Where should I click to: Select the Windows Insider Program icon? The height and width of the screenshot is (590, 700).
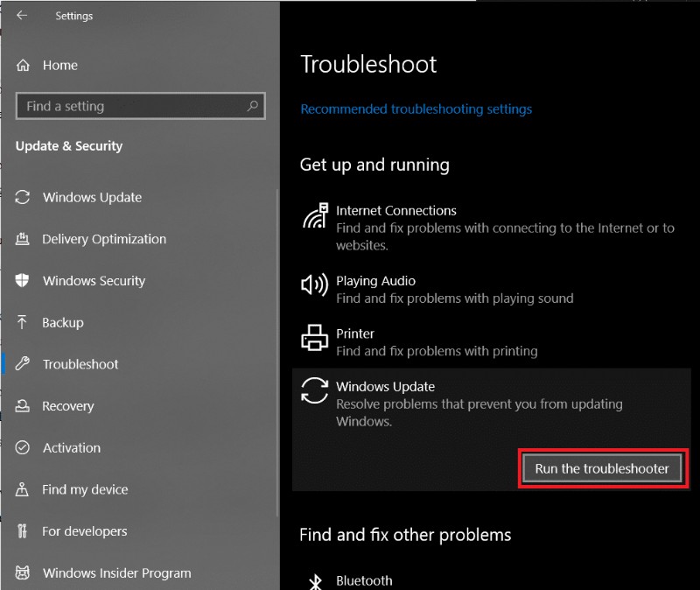[x=21, y=573]
